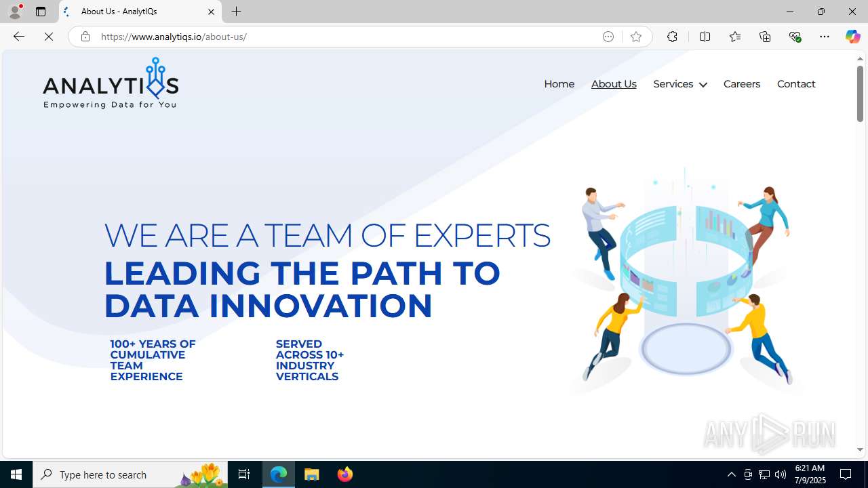Open the reader feedback icon in address bar
The height and width of the screenshot is (488, 868).
click(x=608, y=37)
